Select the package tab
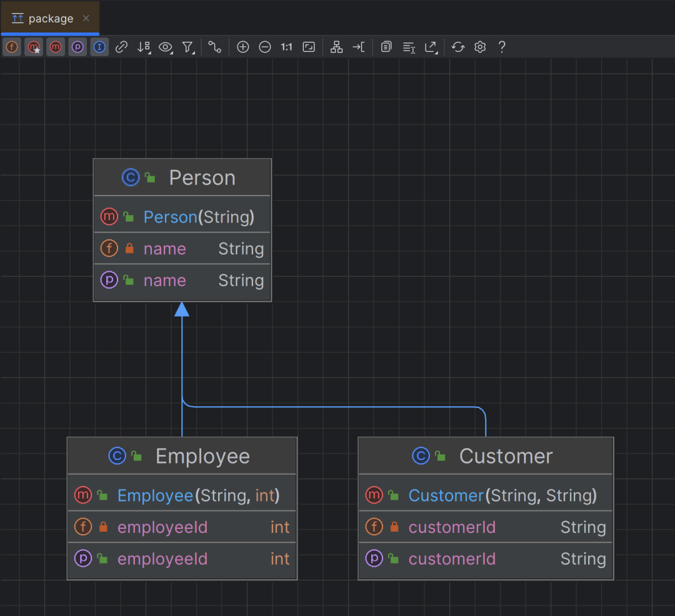 (51, 18)
